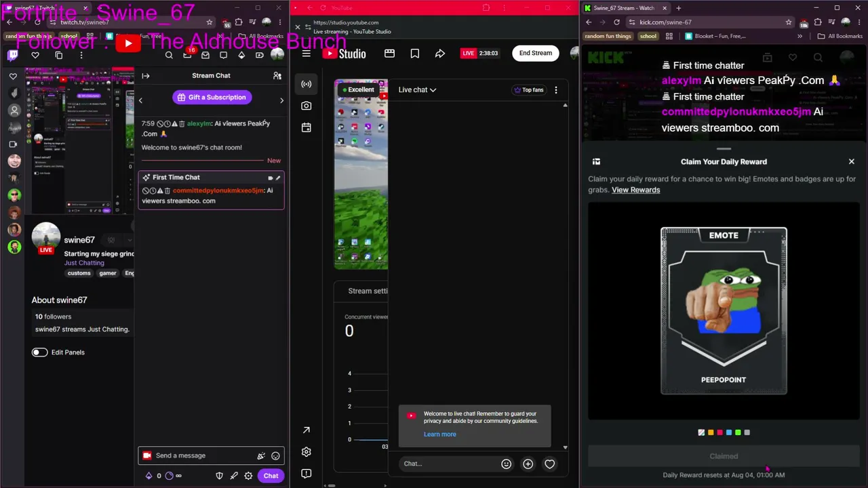868x488 pixels.
Task: Select Stream icon in Studio sidebar
Action: click(x=307, y=84)
